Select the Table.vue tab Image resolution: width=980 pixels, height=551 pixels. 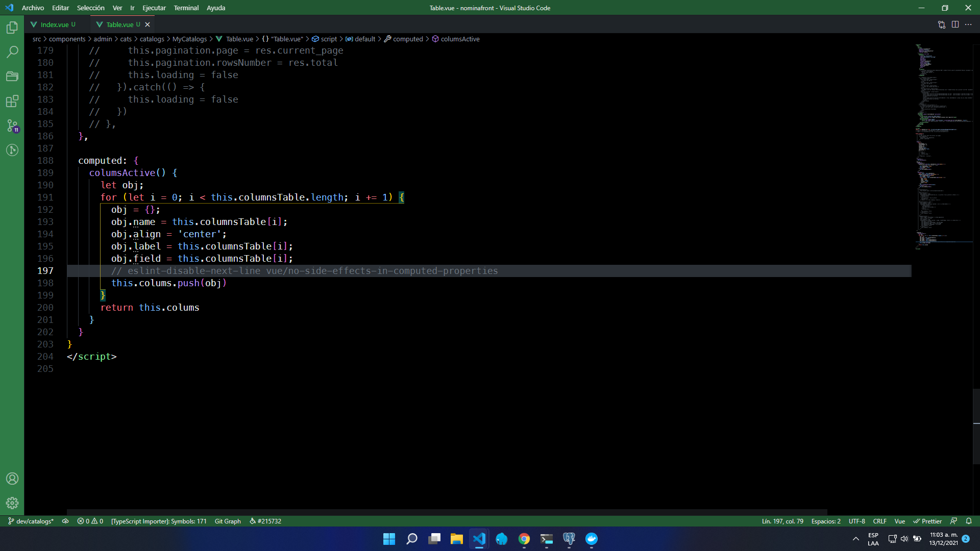click(x=120, y=24)
